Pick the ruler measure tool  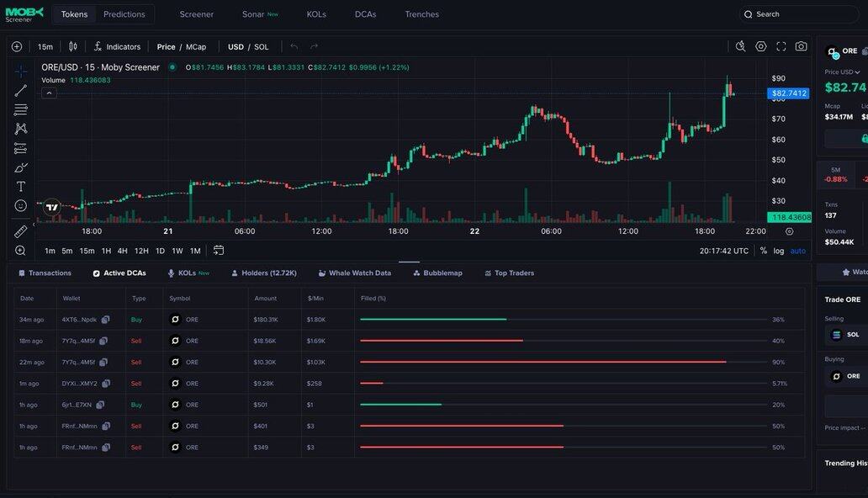pyautogui.click(x=20, y=230)
